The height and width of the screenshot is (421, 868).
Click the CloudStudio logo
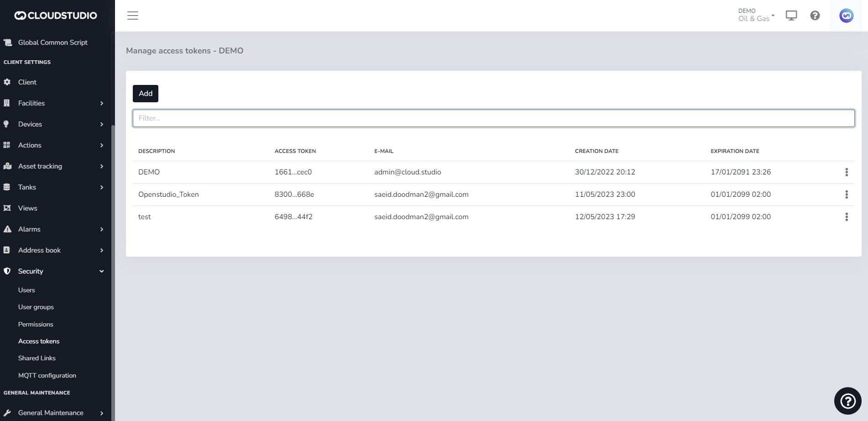56,16
